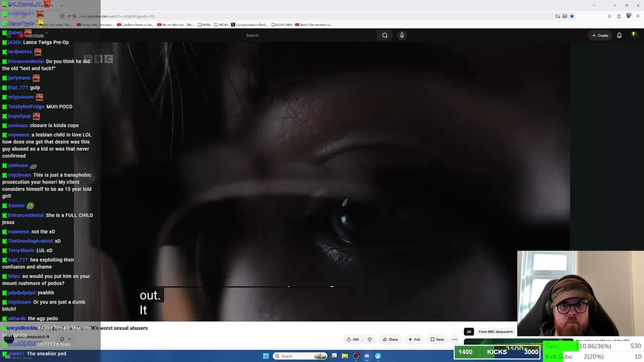Click the browser address bar URL
The height and width of the screenshot is (362, 644).
117,16
